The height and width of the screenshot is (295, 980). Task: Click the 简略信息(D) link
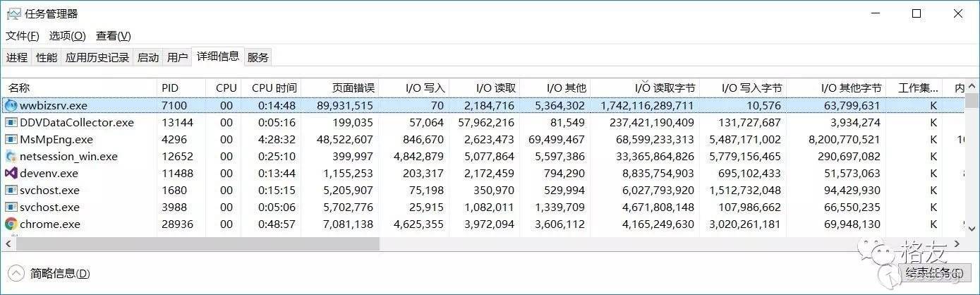[60, 274]
